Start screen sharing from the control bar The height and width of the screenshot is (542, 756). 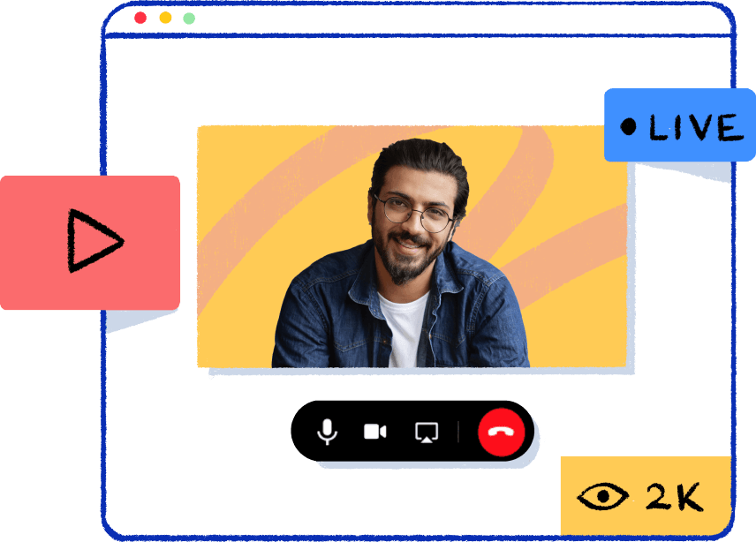(x=427, y=432)
